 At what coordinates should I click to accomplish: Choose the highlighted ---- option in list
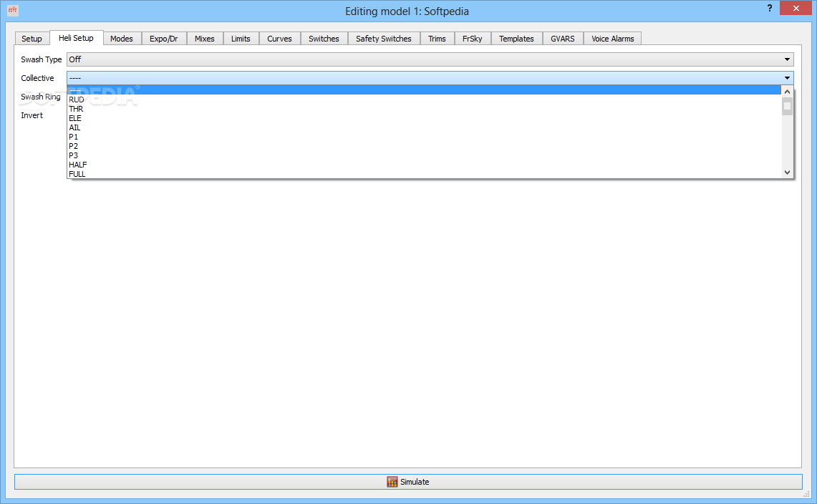424,90
